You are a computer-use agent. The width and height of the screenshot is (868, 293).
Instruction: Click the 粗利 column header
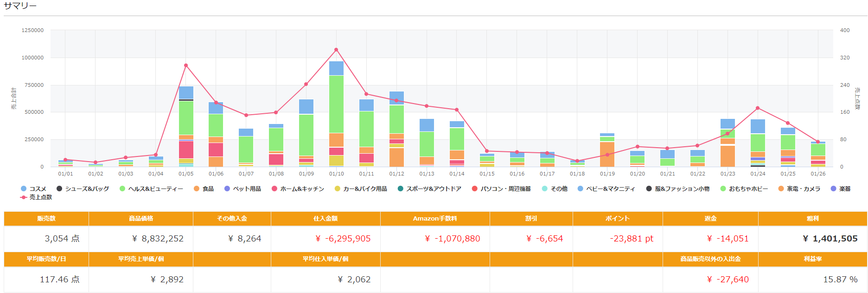pyautogui.click(x=812, y=219)
